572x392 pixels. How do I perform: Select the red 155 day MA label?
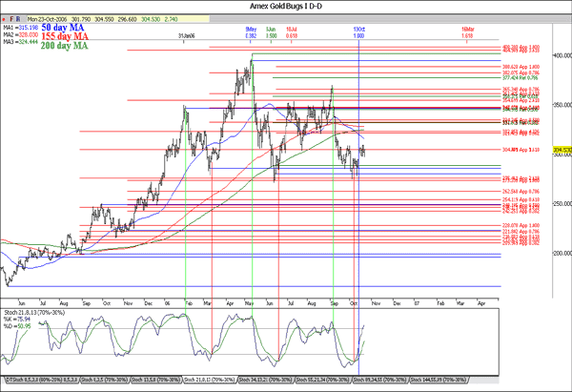(x=65, y=36)
